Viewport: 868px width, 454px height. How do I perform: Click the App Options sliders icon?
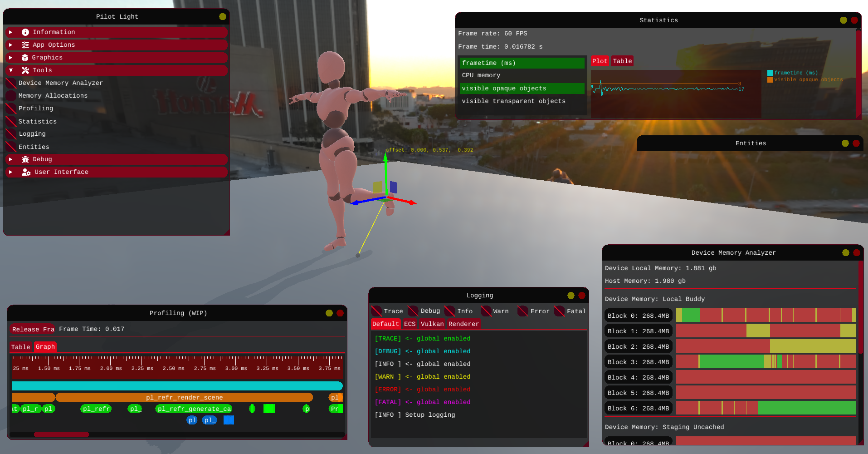(x=25, y=45)
